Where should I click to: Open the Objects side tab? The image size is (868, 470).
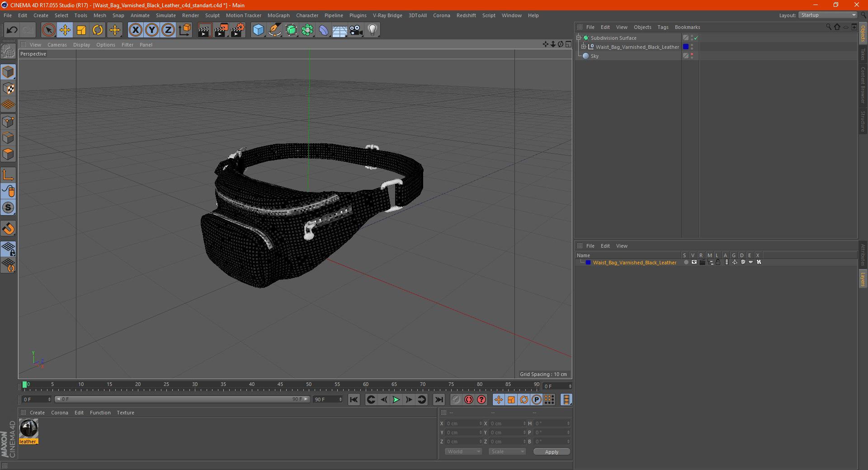pyautogui.click(x=863, y=34)
